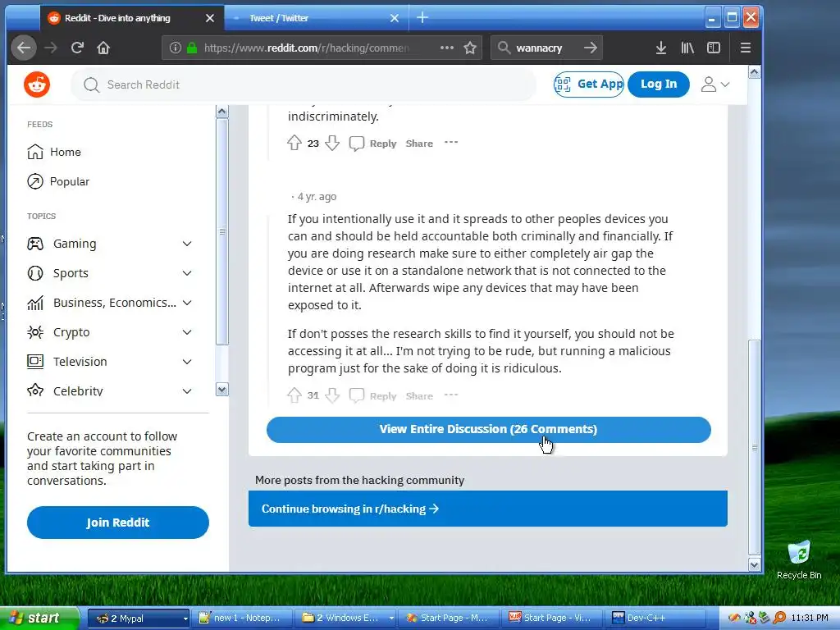Open the Downloads arrow icon

661,48
